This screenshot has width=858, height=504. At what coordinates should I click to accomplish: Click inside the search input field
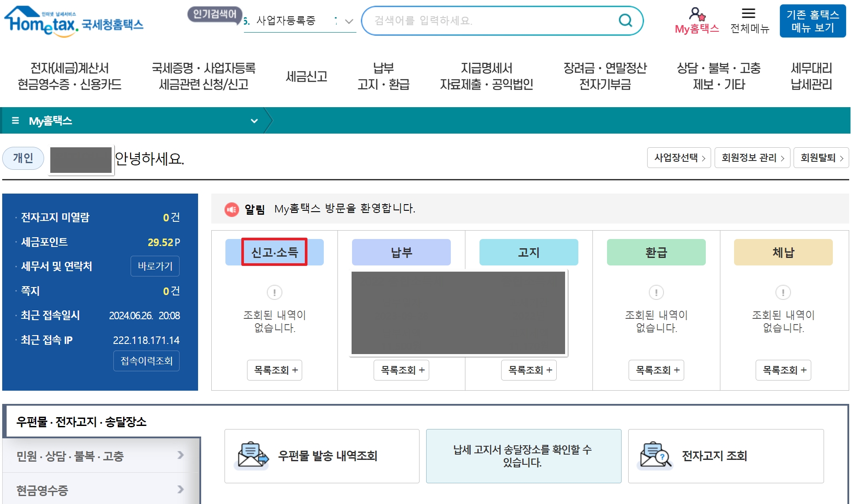[x=485, y=21]
